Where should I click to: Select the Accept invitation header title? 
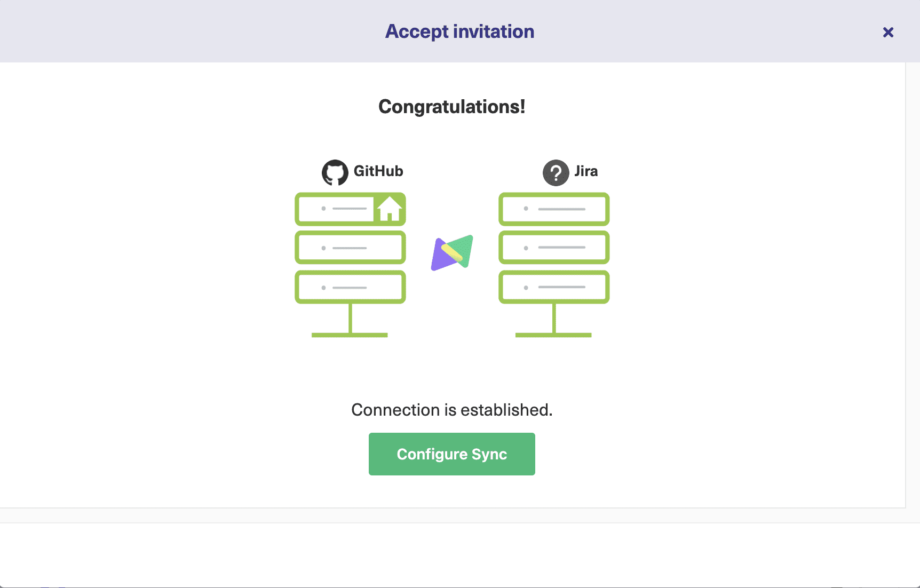459,31
